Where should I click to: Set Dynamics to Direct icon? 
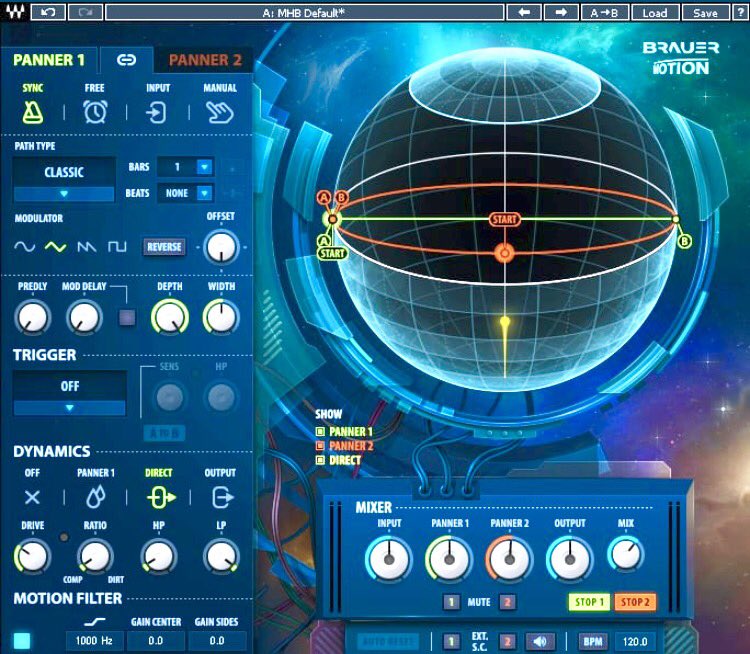161,498
